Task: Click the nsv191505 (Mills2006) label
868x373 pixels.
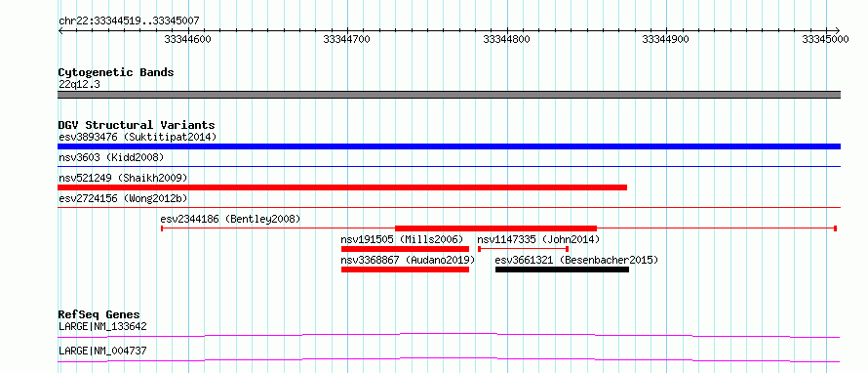Action: pos(402,239)
